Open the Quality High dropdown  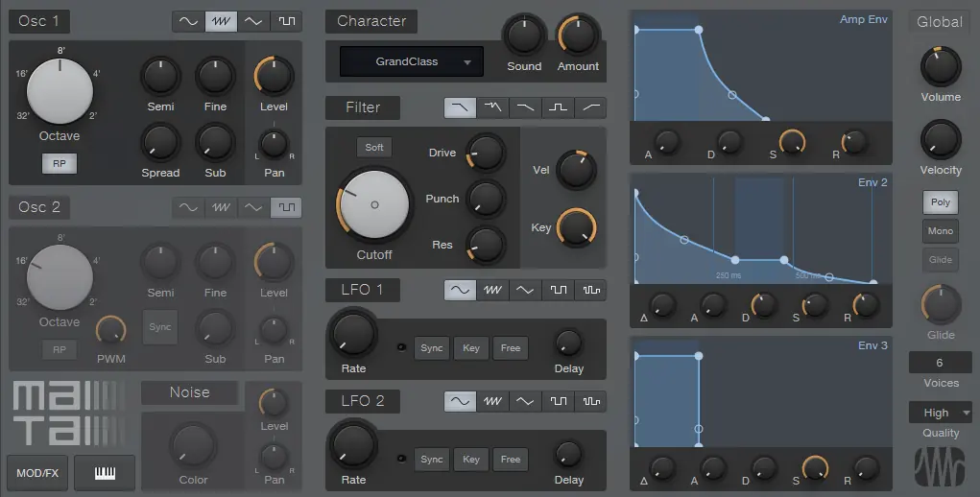coord(941,413)
